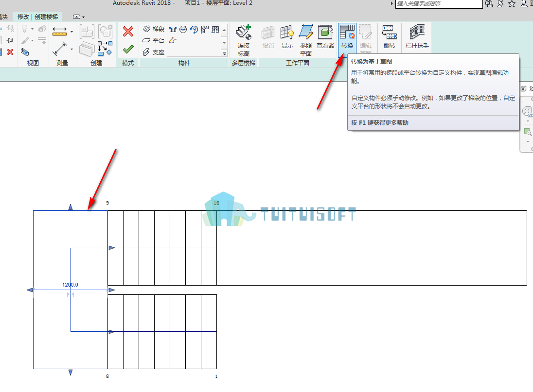Open the aligned dimension dropdown arrow
This screenshot has height=392, width=533.
point(71,32)
